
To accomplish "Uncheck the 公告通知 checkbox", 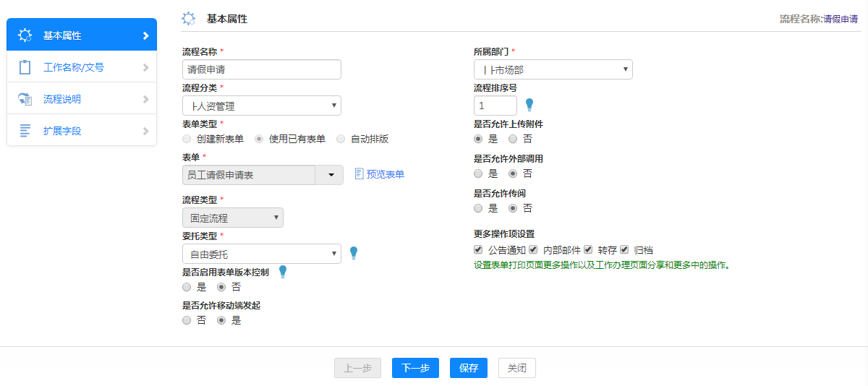I will point(478,249).
